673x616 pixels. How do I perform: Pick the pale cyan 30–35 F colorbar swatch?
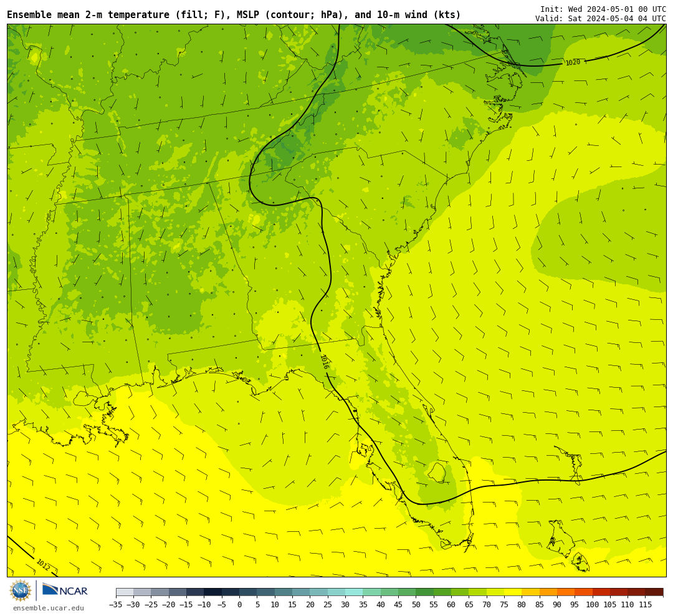coord(354,592)
